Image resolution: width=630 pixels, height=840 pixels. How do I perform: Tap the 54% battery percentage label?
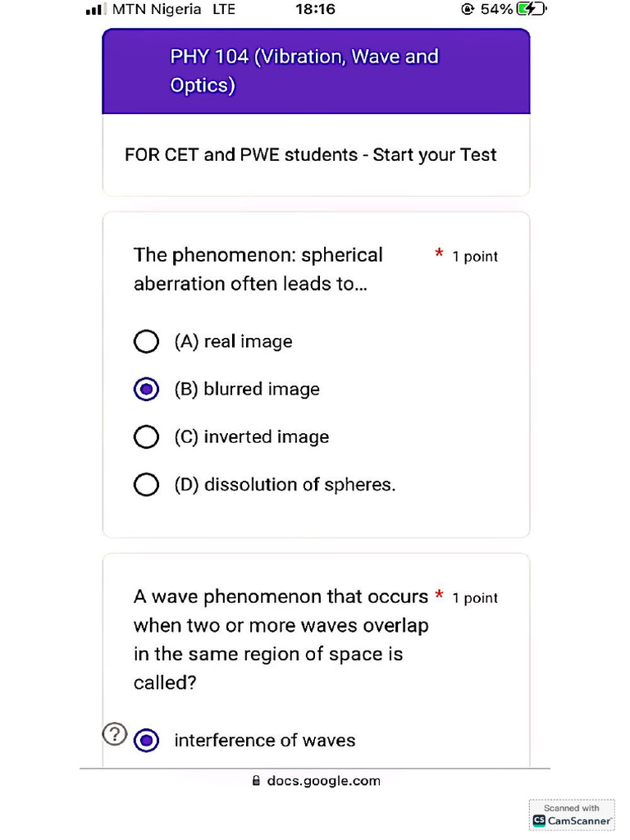[x=496, y=9]
